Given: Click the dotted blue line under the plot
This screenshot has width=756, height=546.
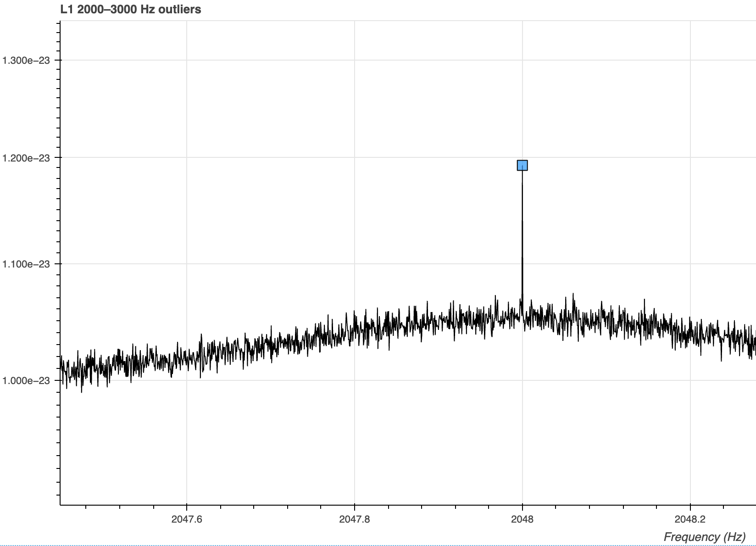Looking at the screenshot, I should (378, 545).
